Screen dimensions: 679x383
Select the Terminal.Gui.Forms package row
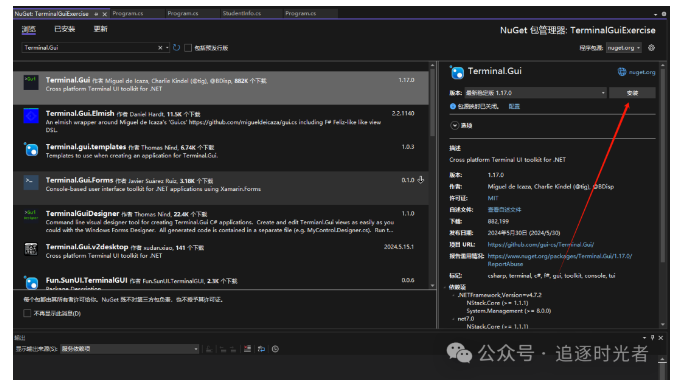coord(221,188)
